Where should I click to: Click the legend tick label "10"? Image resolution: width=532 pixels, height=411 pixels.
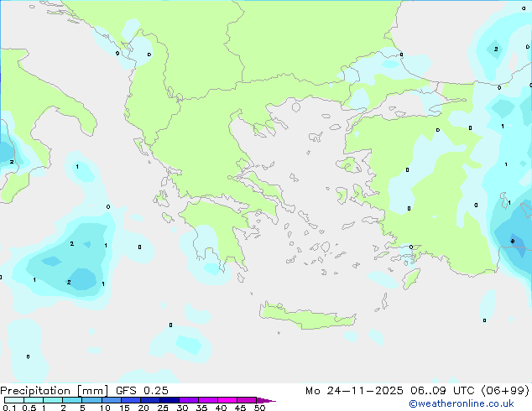pos(105,408)
